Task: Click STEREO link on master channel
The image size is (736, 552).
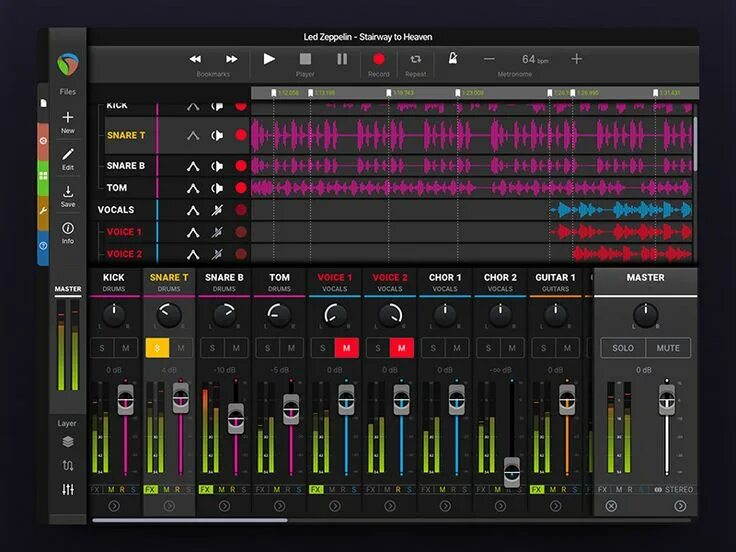Action: coord(674,490)
